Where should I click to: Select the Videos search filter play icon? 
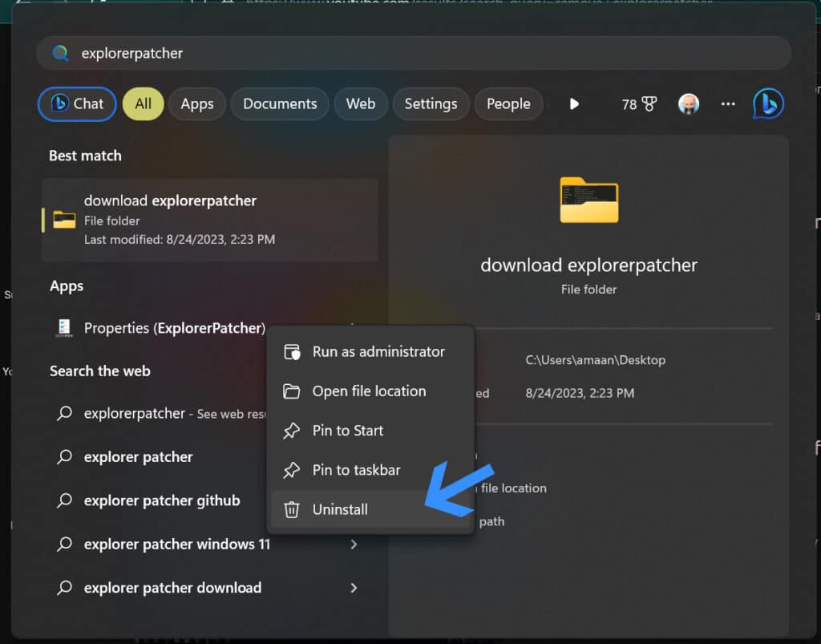574,103
